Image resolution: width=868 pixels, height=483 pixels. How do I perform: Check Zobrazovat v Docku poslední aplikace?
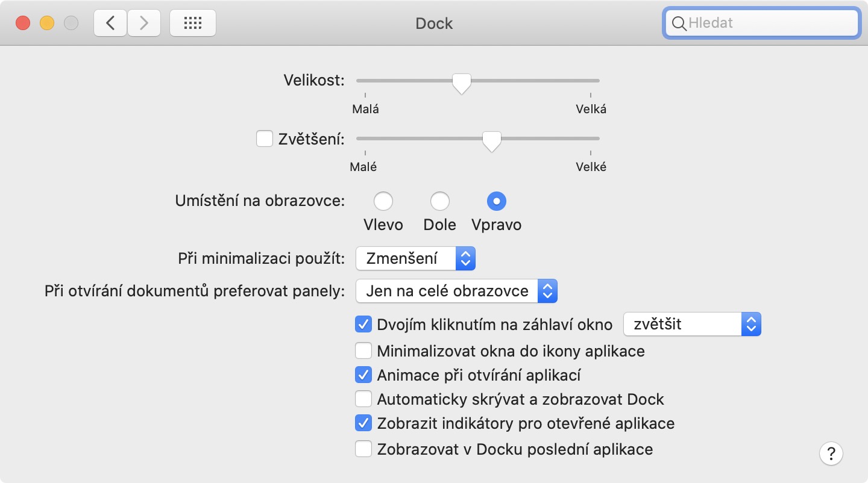tap(363, 449)
